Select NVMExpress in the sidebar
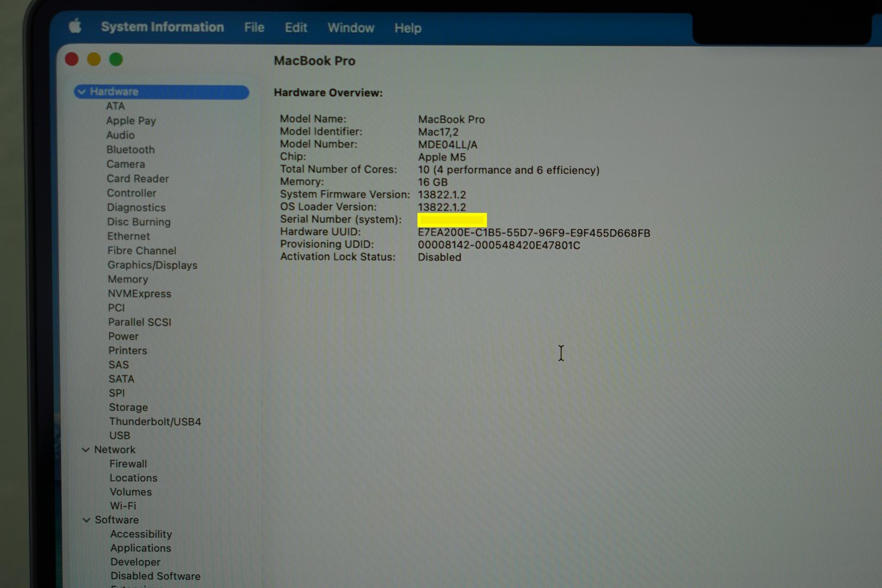Screen dimensions: 882x588 click(x=139, y=293)
